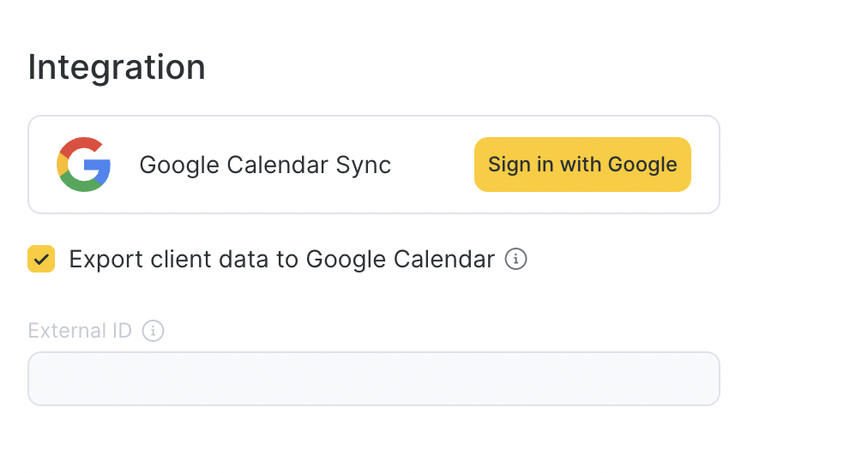Toggle the yellow checked export checkbox

click(41, 259)
